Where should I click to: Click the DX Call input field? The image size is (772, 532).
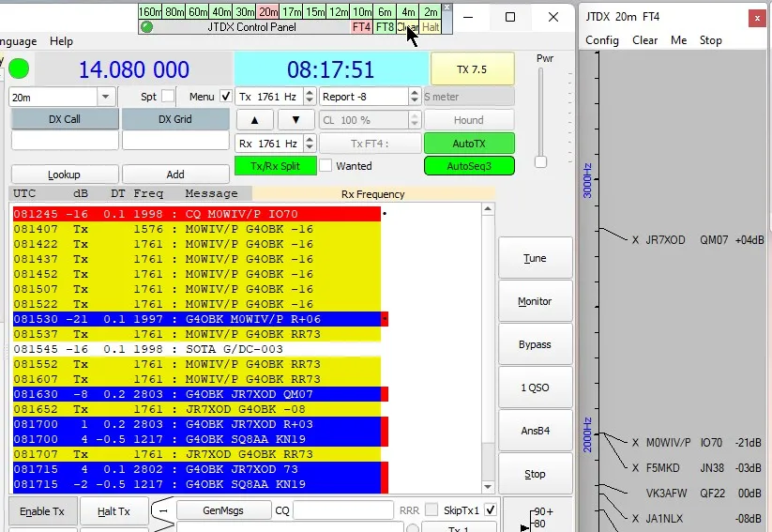(x=65, y=141)
